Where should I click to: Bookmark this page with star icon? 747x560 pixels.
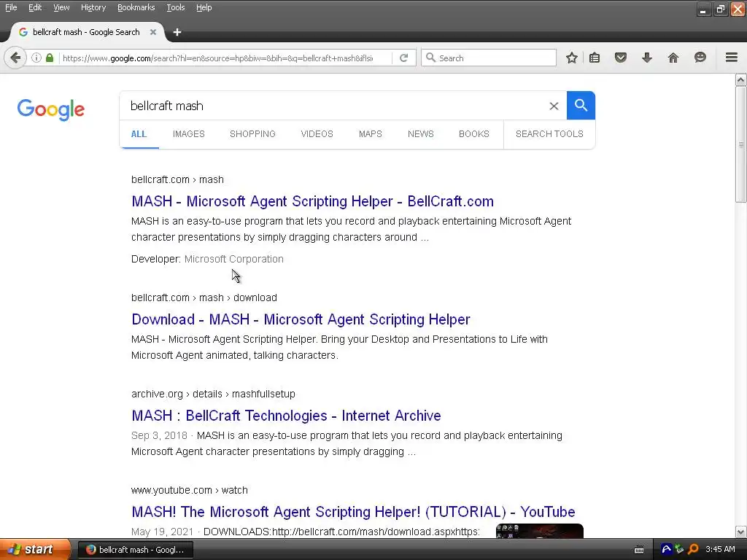tap(572, 58)
